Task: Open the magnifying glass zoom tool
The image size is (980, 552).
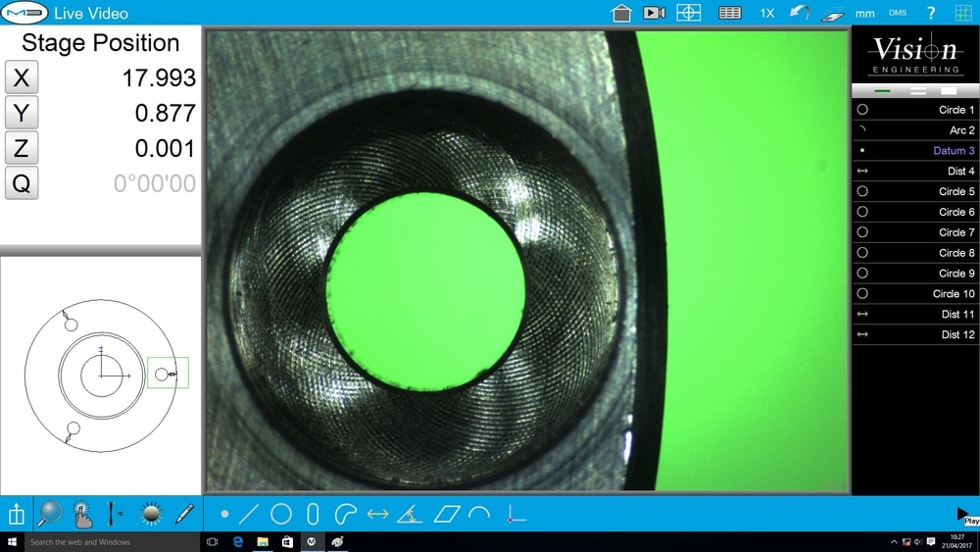Action: pos(49,513)
